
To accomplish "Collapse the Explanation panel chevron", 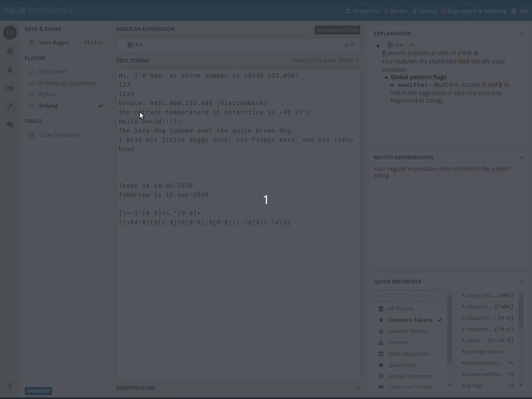I will 521,33.
